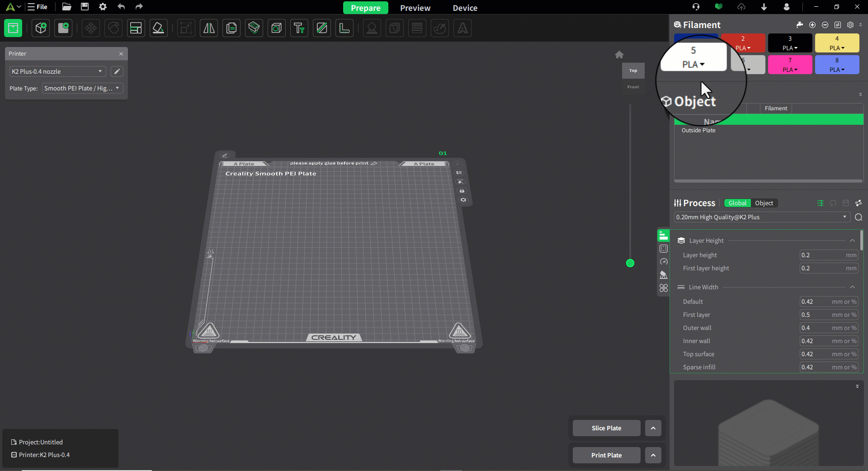Collapse the Layer Height section
Viewport: 868px width, 471px height.
point(852,241)
